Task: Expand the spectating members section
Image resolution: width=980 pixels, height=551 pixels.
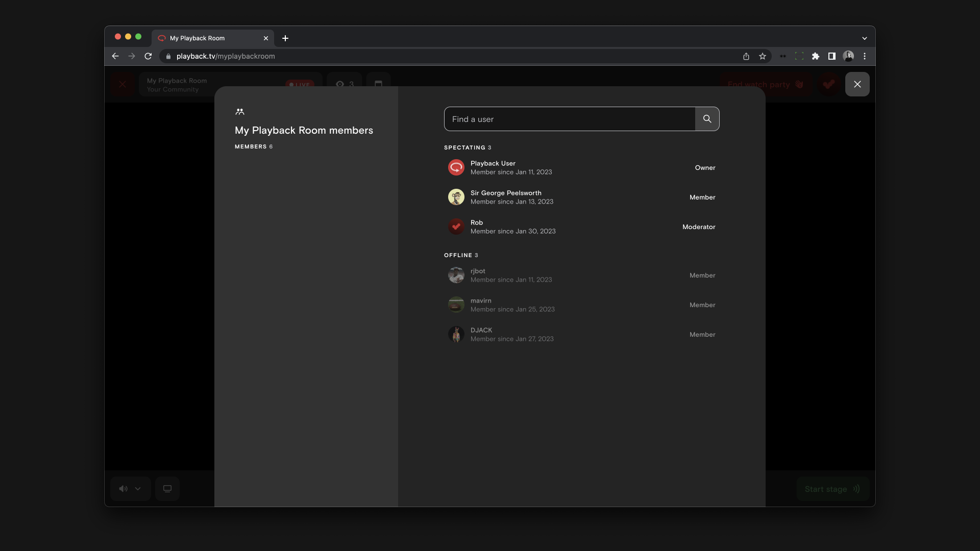Action: pos(468,147)
